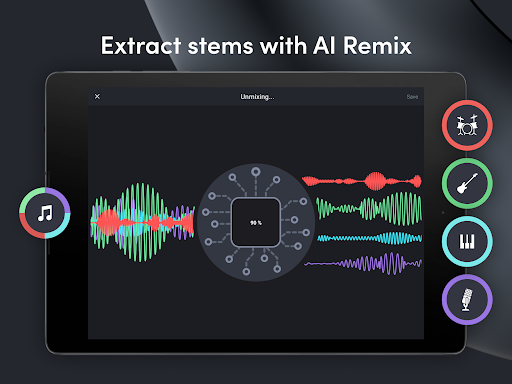
Task: Click the bottom-left node of the circuit circle
Action: [x=229, y=259]
